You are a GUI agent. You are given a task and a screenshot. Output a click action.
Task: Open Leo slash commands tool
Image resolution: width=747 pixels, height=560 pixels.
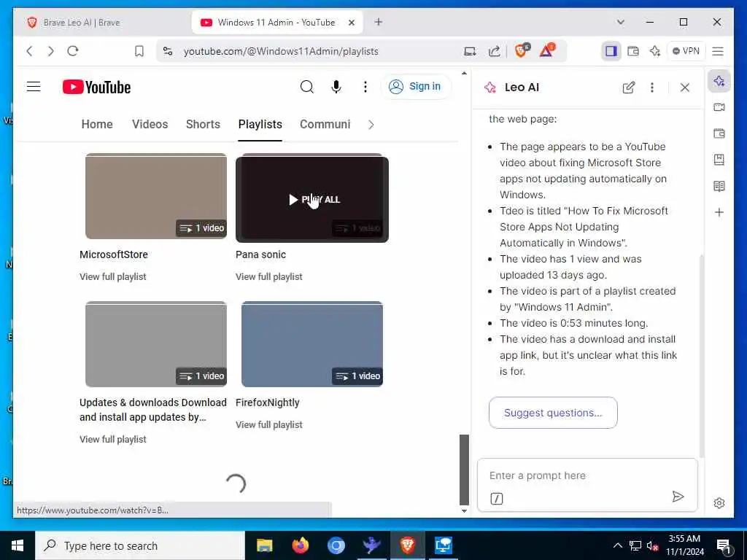(x=496, y=499)
